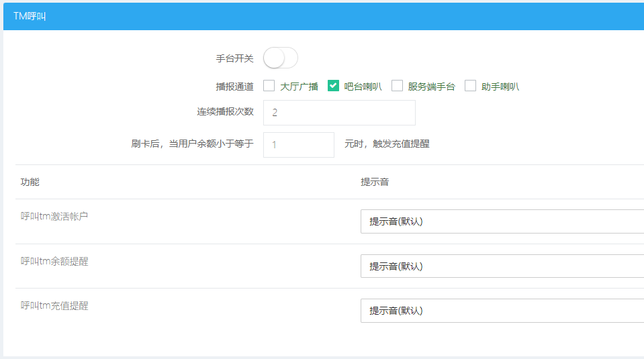Open the 呼叫tm充值提醒 sound dropdown
The width and height of the screenshot is (644, 359).
502,311
